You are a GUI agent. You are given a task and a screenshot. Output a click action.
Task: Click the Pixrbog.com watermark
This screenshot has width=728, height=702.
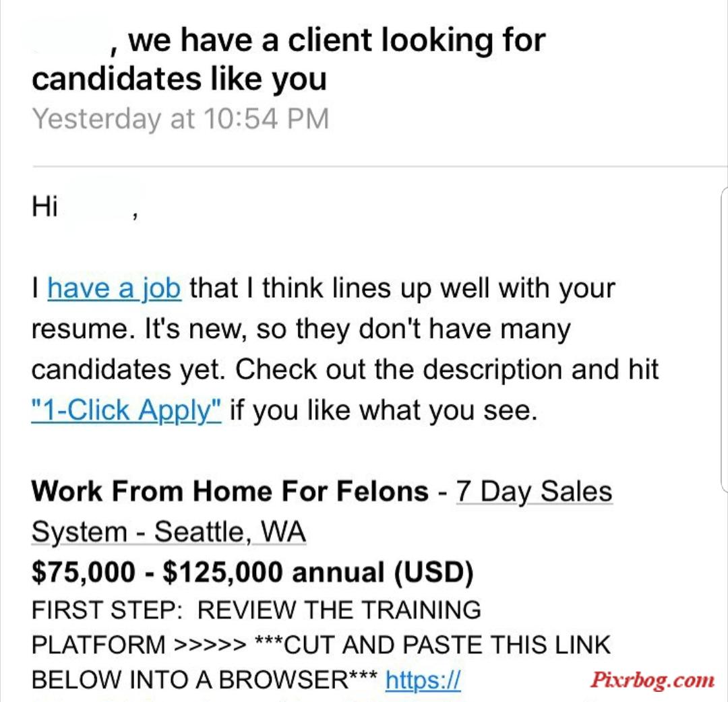pos(653,680)
